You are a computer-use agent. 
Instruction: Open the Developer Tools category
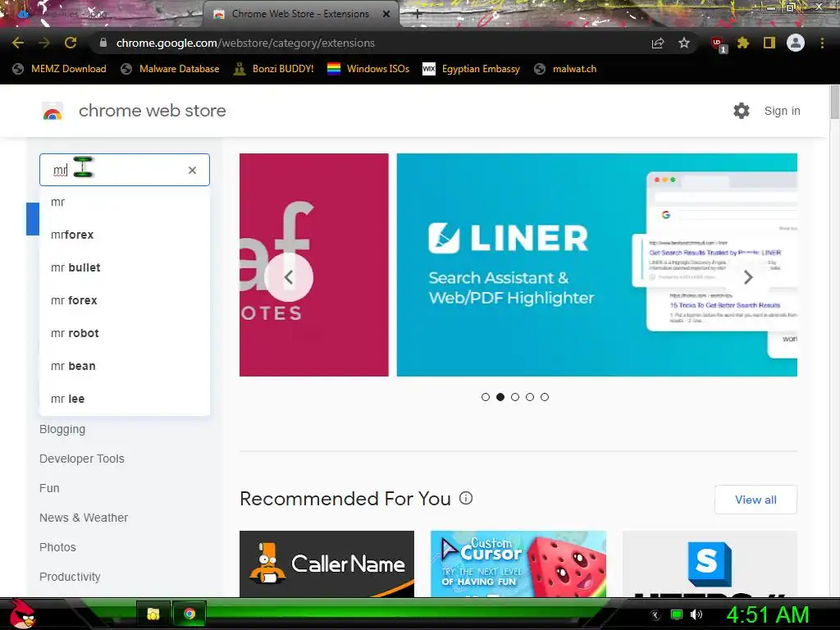point(81,459)
